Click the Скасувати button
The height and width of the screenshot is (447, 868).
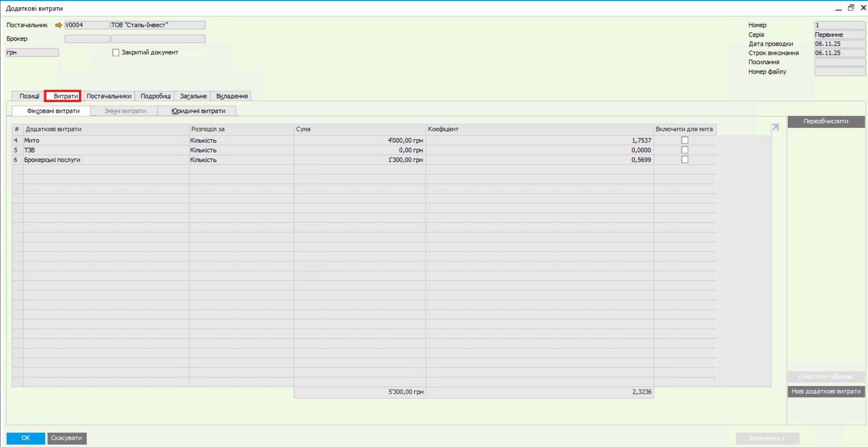point(67,438)
